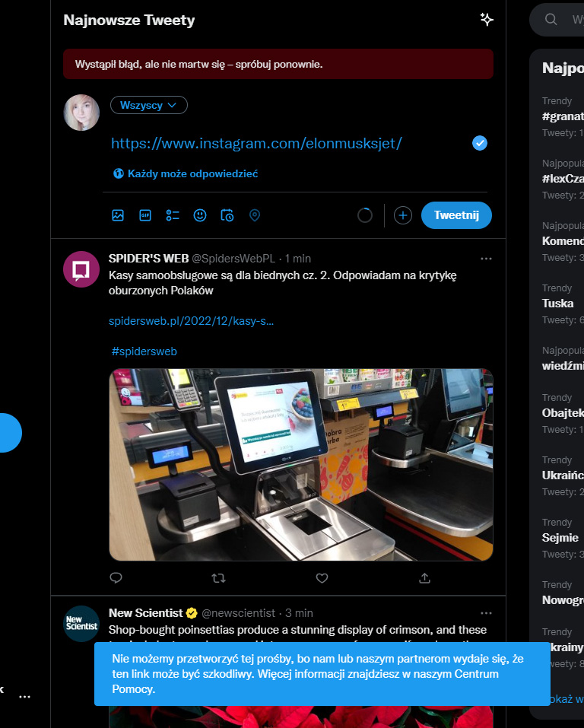Viewport: 584px width, 728px height.
Task: Open the GIF picker
Action: [145, 215]
